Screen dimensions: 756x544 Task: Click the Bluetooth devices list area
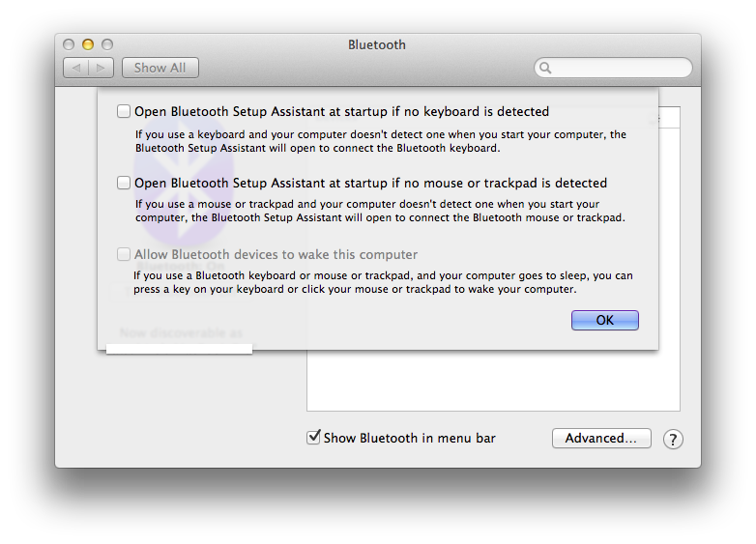493,381
